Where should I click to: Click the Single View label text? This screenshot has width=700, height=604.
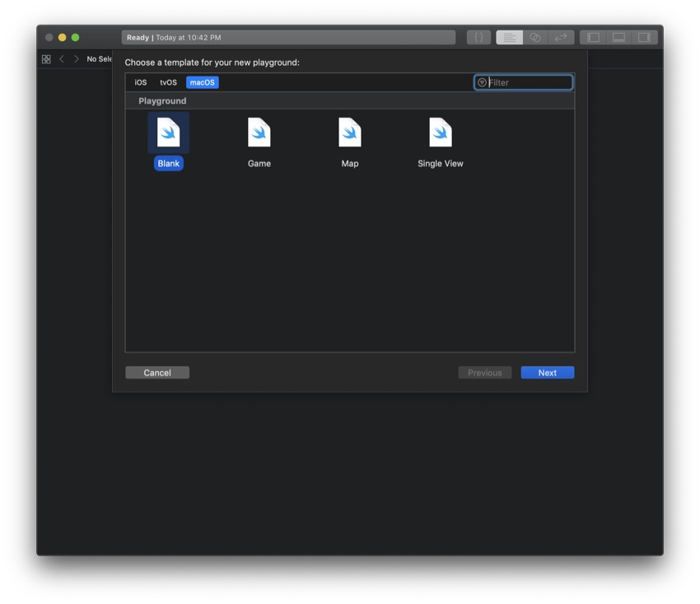(x=441, y=163)
